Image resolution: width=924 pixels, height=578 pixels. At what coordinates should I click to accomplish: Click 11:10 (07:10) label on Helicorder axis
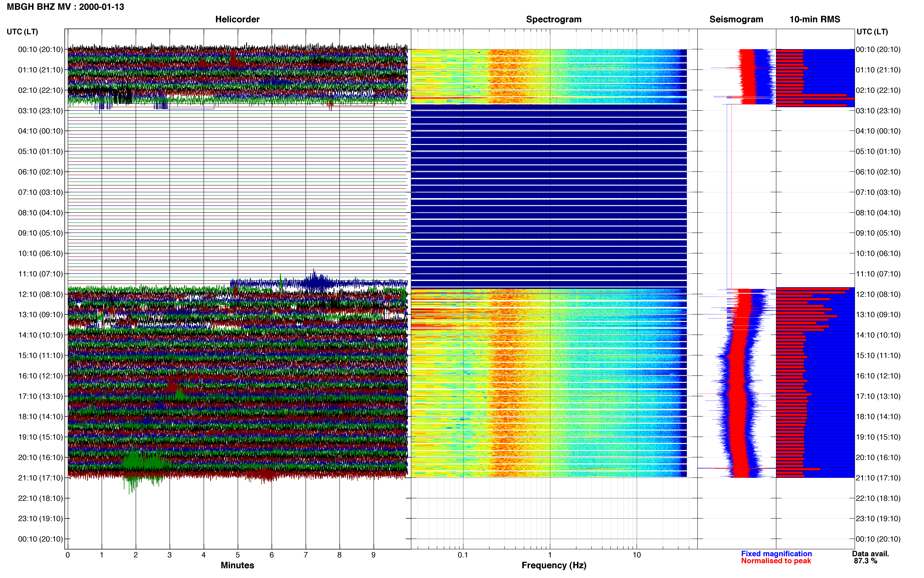pyautogui.click(x=41, y=274)
